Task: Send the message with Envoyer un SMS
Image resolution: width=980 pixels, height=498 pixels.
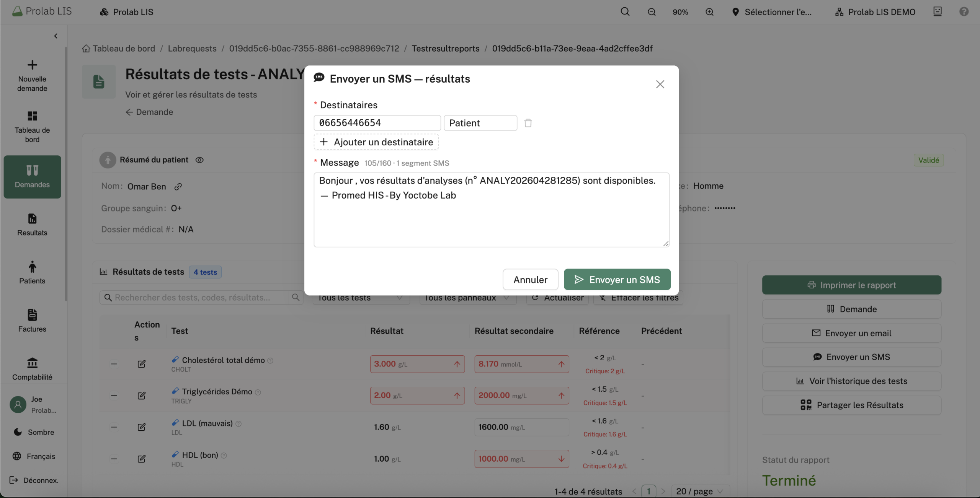Action: [x=617, y=280]
